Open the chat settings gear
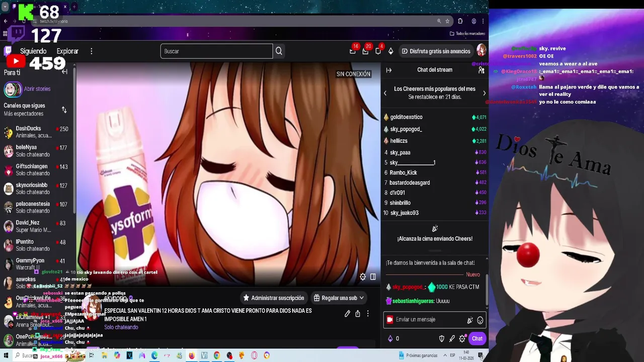The width and height of the screenshot is (644, 362). [x=462, y=339]
